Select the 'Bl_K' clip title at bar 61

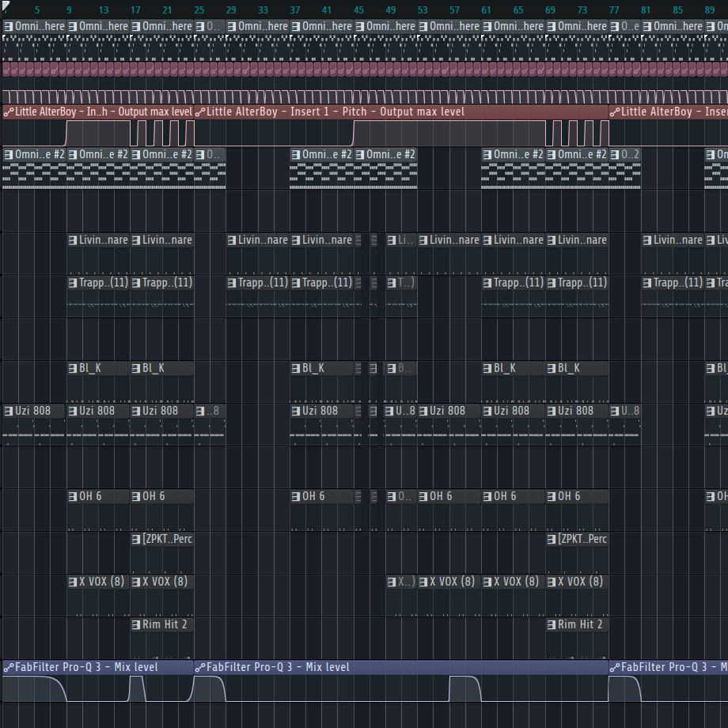pos(505,368)
